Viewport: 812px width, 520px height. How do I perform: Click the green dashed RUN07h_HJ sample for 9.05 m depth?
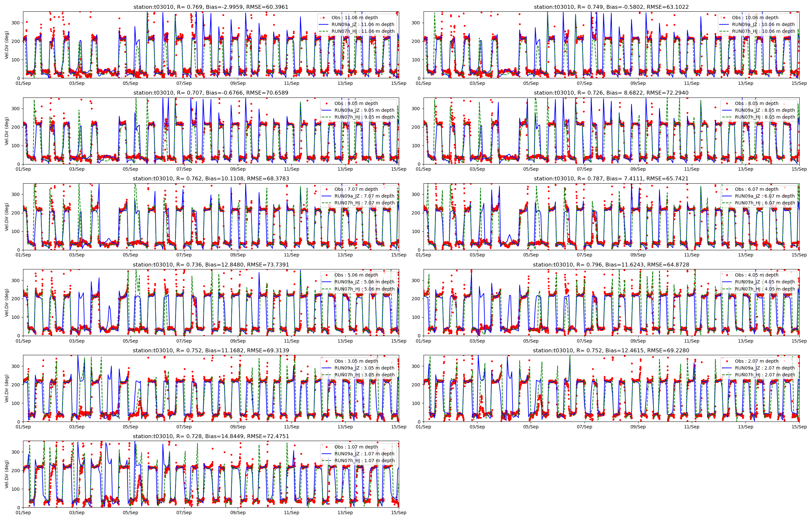tap(327, 117)
